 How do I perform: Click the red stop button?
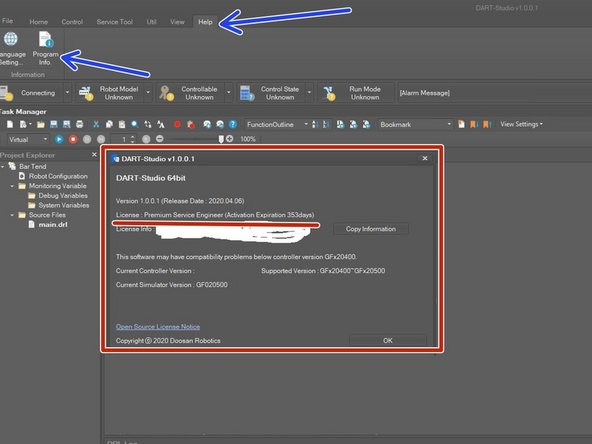(x=73, y=139)
